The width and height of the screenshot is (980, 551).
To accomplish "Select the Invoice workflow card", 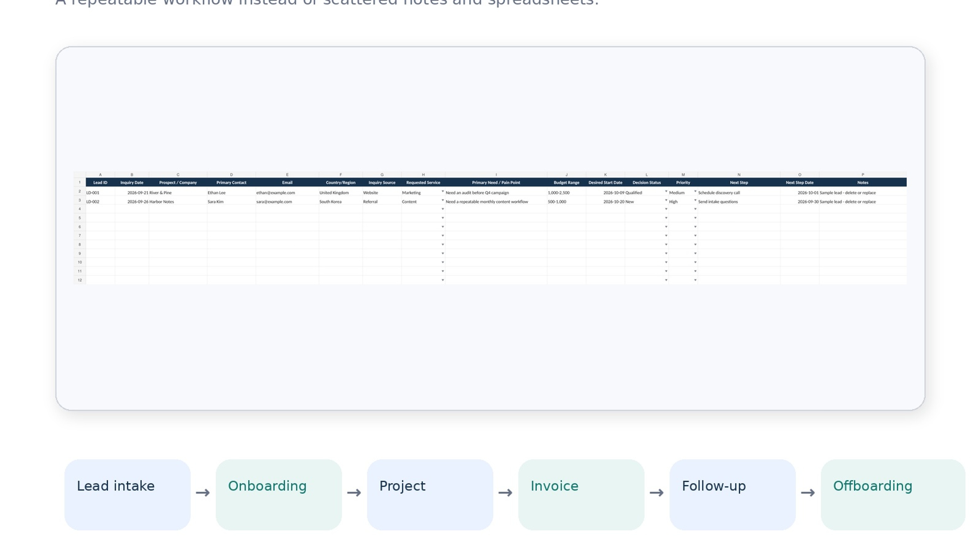I will pos(581,495).
